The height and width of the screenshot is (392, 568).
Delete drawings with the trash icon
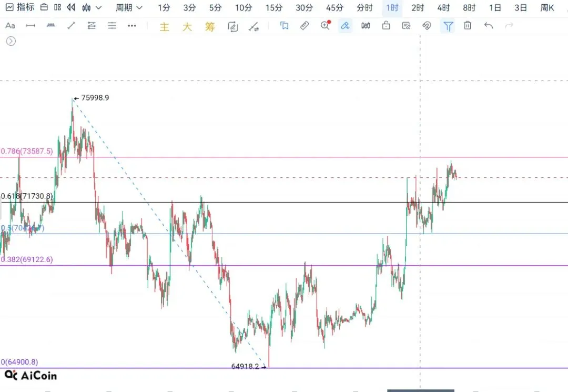468,25
